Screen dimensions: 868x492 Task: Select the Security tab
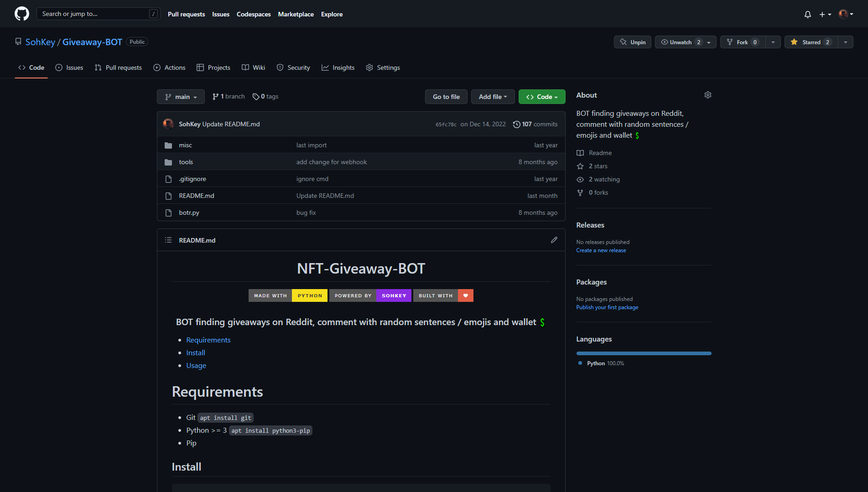pyautogui.click(x=293, y=67)
